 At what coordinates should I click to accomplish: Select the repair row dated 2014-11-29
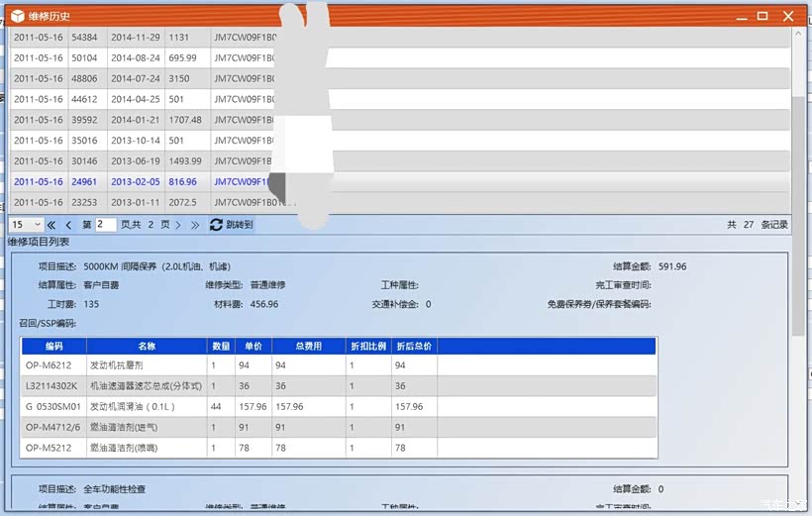point(136,38)
